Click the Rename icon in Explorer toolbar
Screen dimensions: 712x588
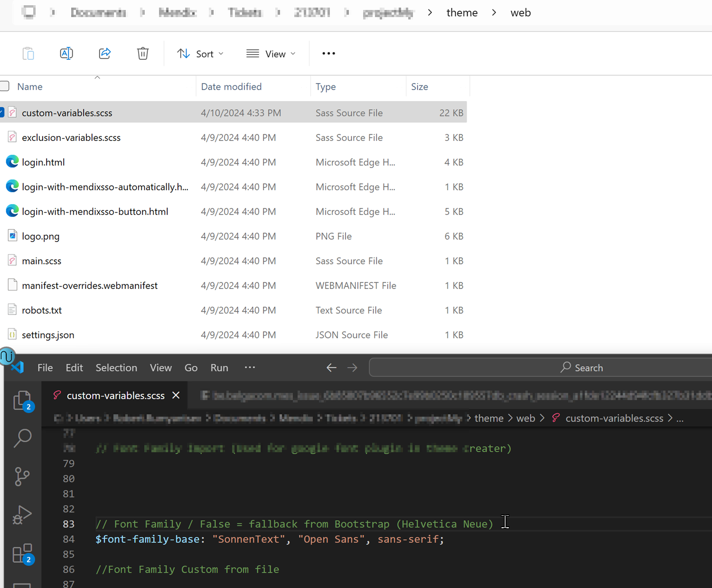(x=66, y=54)
